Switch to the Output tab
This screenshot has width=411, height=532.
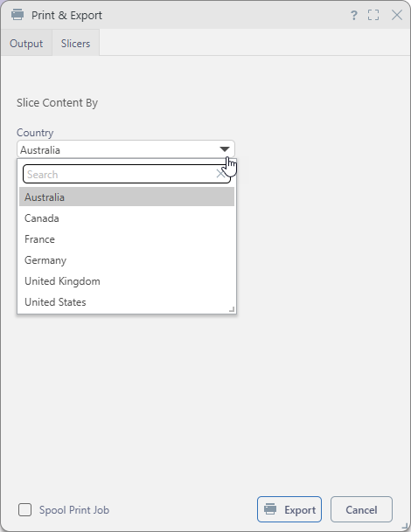26,44
